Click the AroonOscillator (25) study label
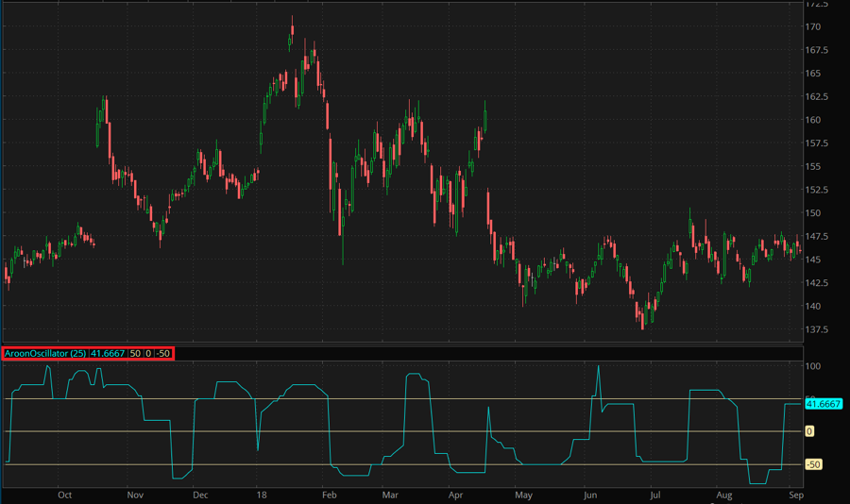Viewport: 850px width, 504px height. [45, 353]
